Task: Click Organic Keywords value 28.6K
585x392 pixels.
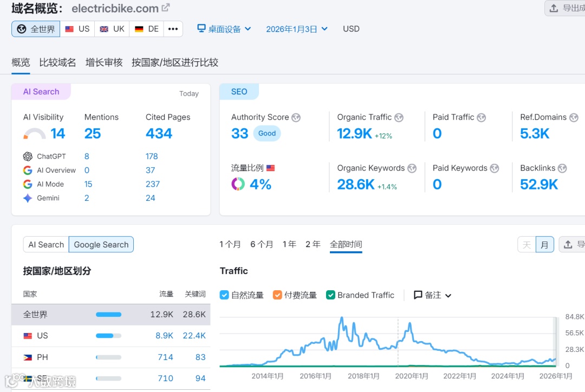Action: click(x=355, y=184)
